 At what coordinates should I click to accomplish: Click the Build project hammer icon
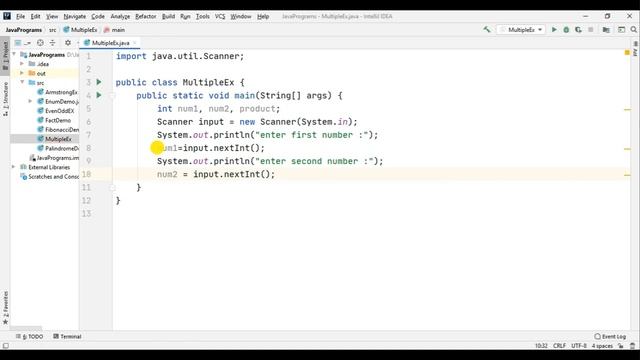tap(487, 29)
